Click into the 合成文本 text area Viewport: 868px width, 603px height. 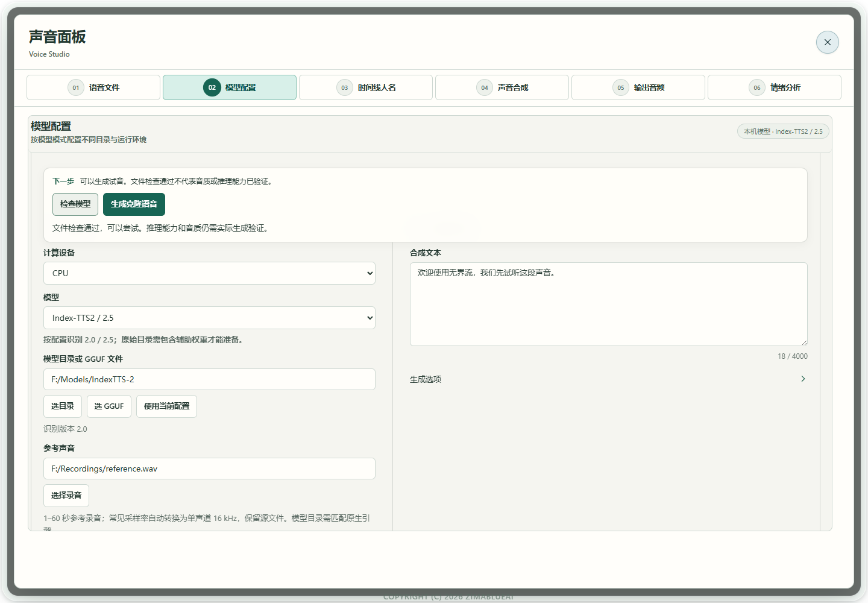click(x=609, y=304)
